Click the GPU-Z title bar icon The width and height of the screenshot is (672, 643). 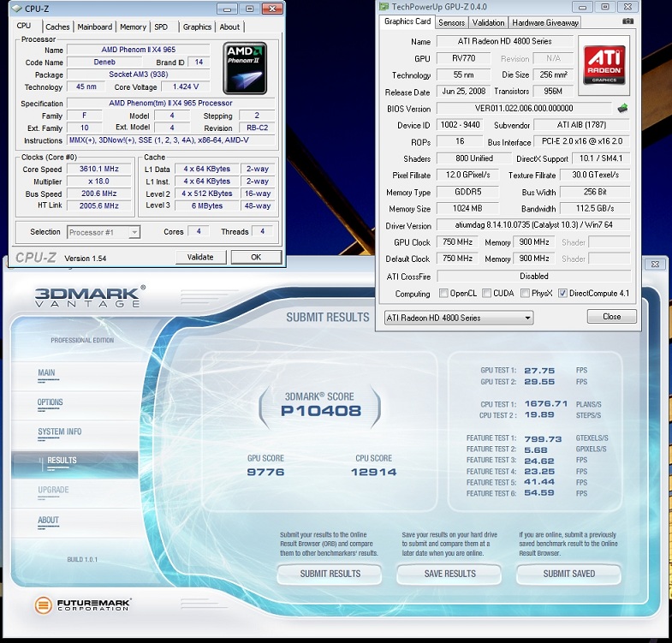(384, 7)
